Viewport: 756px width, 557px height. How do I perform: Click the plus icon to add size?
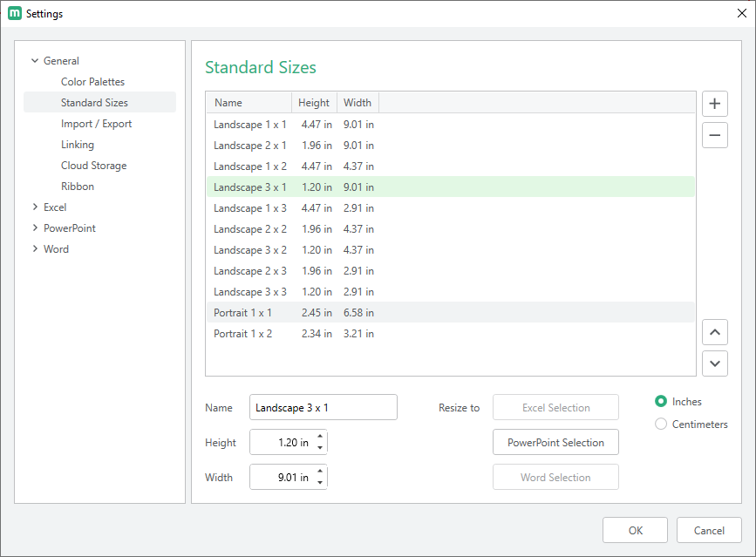tap(714, 104)
